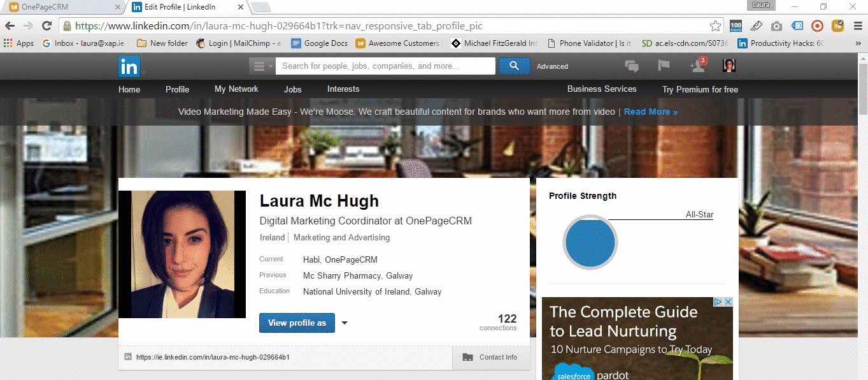Click Marketing and Advertising industry text

click(x=341, y=237)
